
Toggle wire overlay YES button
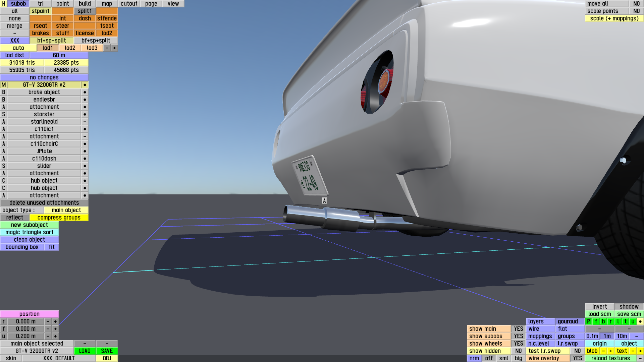coord(577,358)
